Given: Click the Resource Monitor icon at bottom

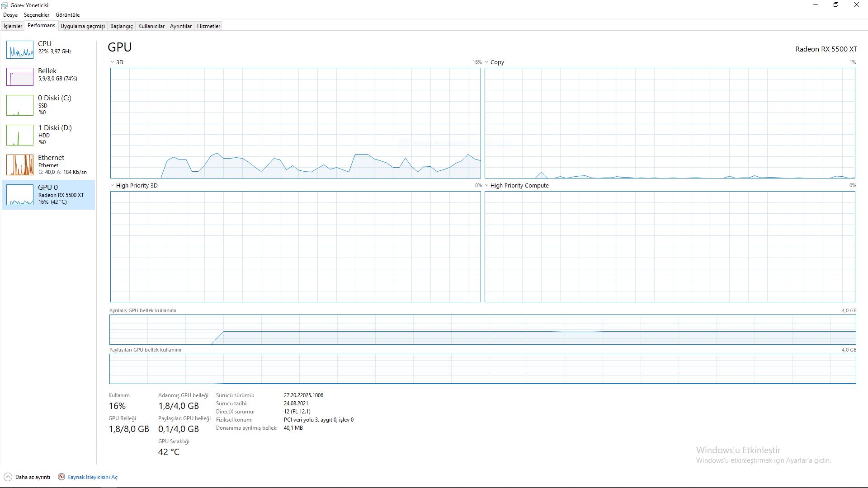Looking at the screenshot, I should pos(61,477).
